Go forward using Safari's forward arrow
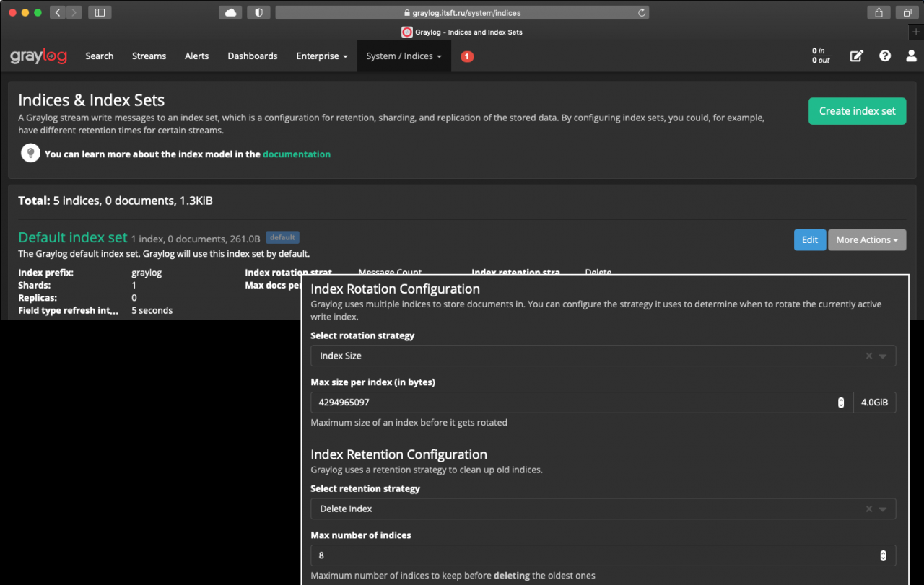The width and height of the screenshot is (924, 585). click(74, 12)
